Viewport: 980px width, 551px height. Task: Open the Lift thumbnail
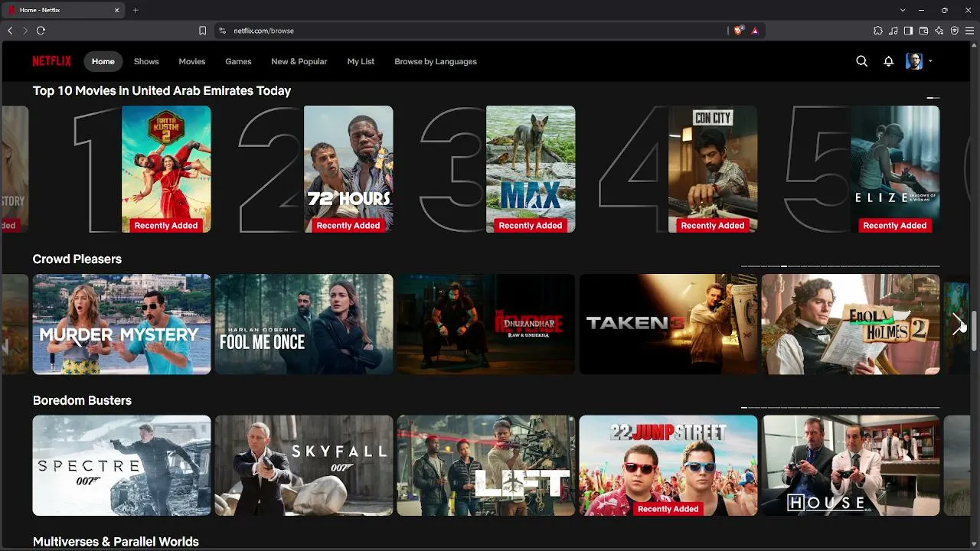point(486,465)
